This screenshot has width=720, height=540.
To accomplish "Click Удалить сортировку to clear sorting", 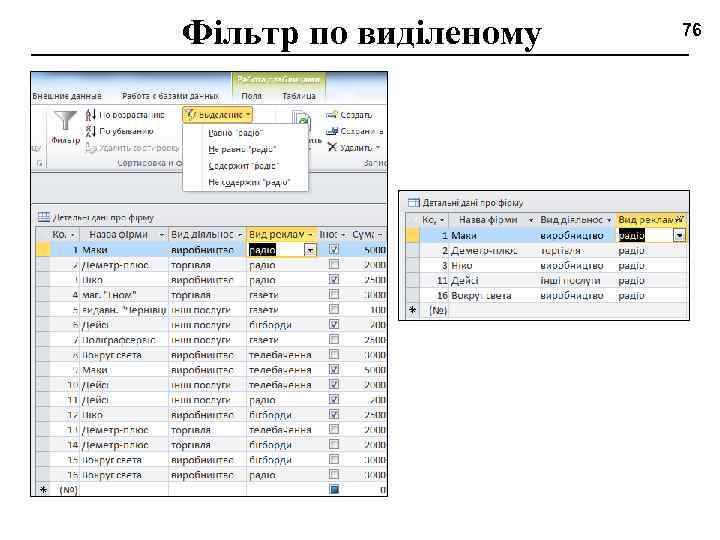I will pos(133,148).
